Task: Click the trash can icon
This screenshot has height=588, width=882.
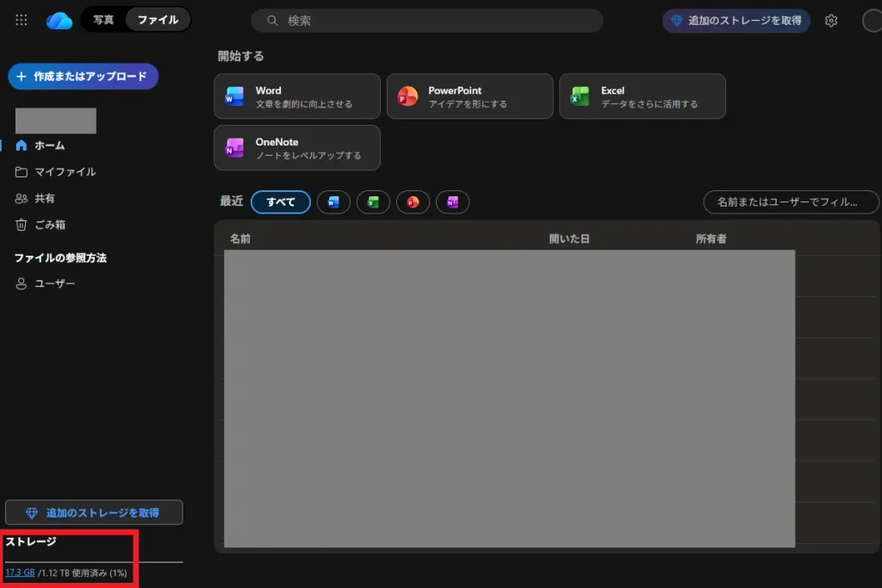Action: pyautogui.click(x=22, y=225)
